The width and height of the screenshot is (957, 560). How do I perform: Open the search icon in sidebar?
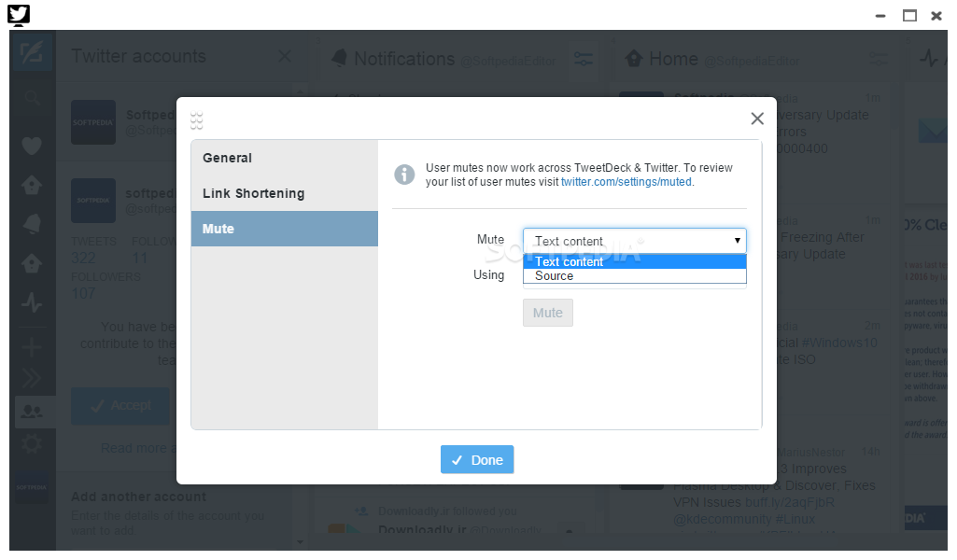point(33,98)
